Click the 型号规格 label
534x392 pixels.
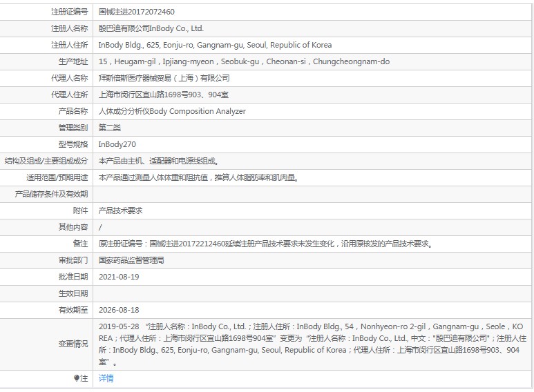73,144
